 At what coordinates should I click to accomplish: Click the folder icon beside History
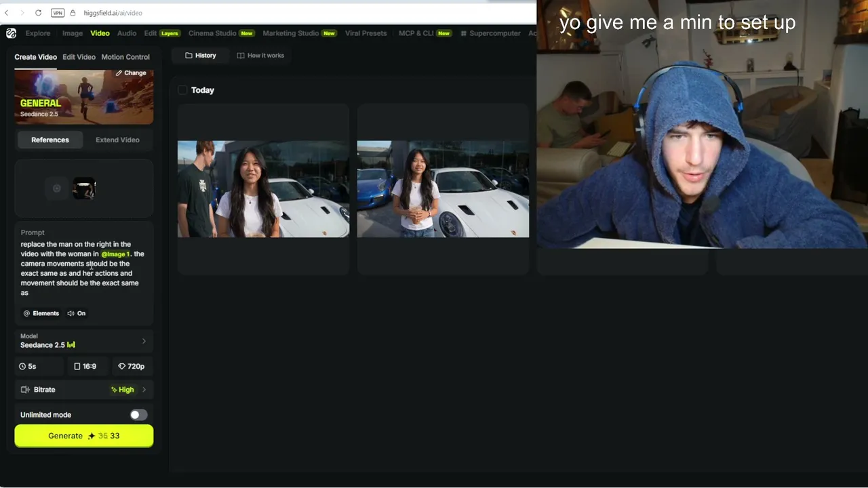(x=189, y=56)
